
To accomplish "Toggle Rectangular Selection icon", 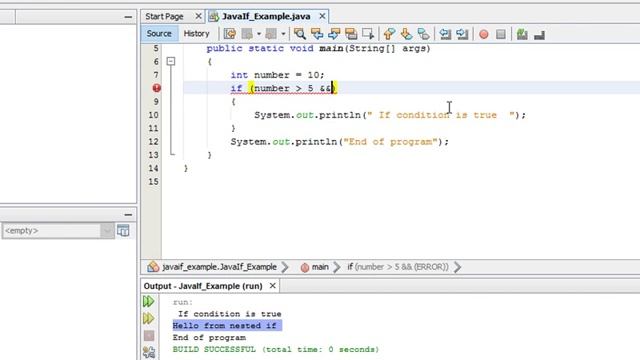I will click(x=368, y=34).
